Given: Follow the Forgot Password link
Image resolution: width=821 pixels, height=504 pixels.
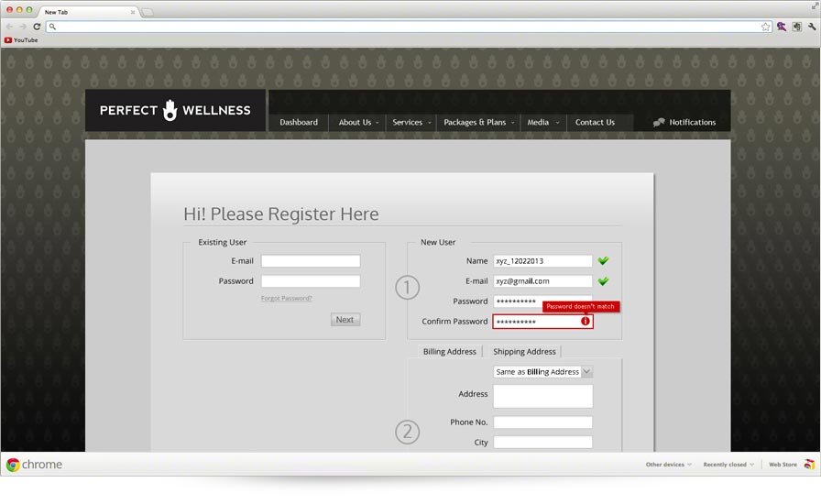Looking at the screenshot, I should pos(286,299).
